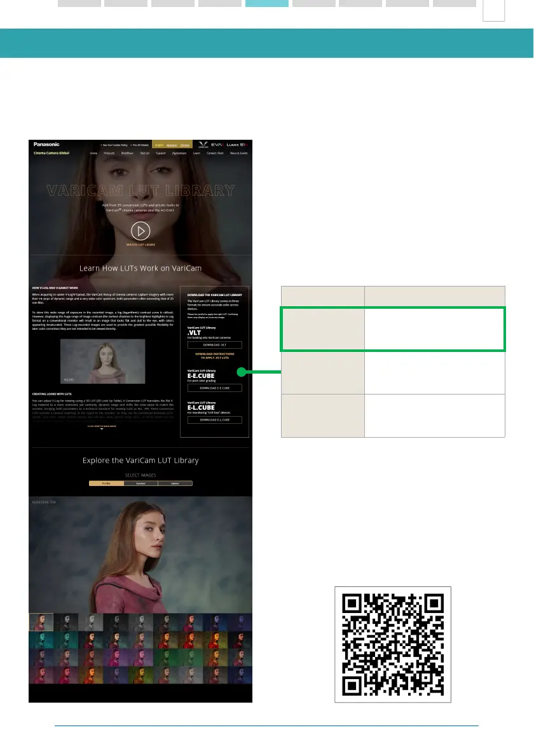
Task: Click the Panasonic logo
Action: point(46,144)
